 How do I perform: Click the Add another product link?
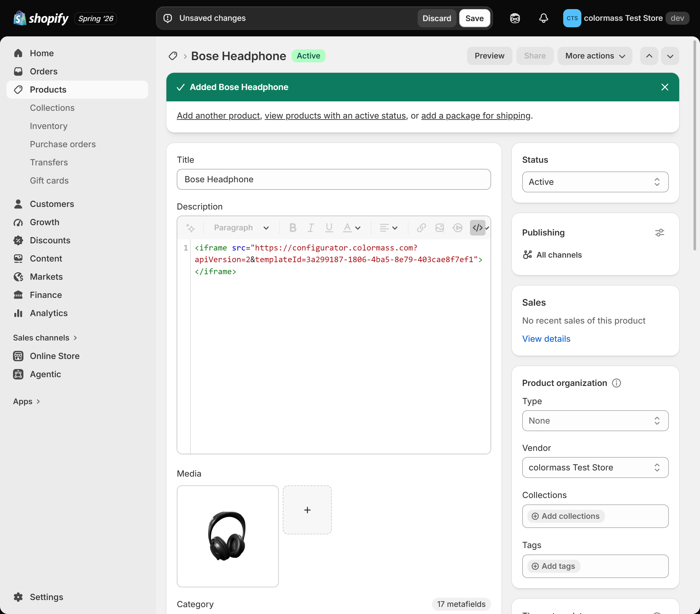[x=218, y=116]
